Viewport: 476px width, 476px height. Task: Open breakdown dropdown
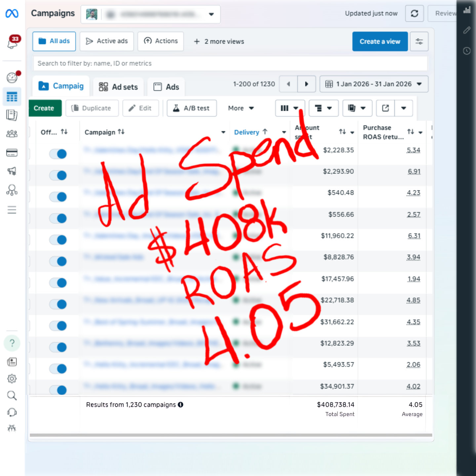click(x=324, y=108)
